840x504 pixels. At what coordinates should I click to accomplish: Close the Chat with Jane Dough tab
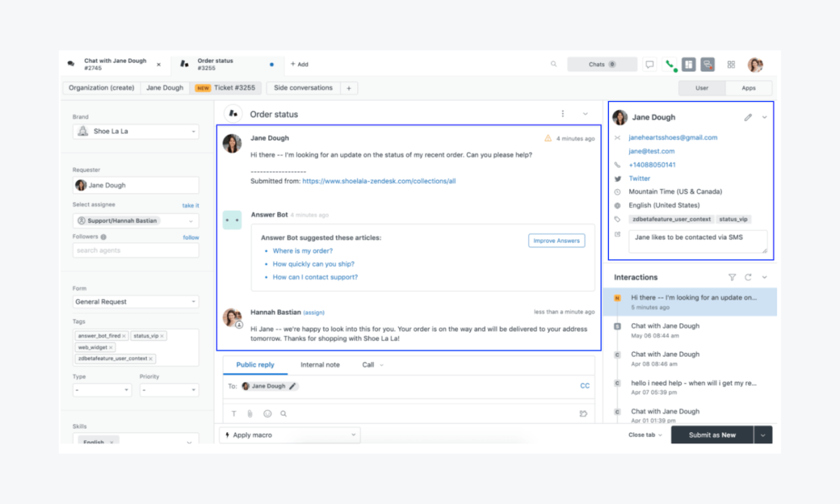158,64
